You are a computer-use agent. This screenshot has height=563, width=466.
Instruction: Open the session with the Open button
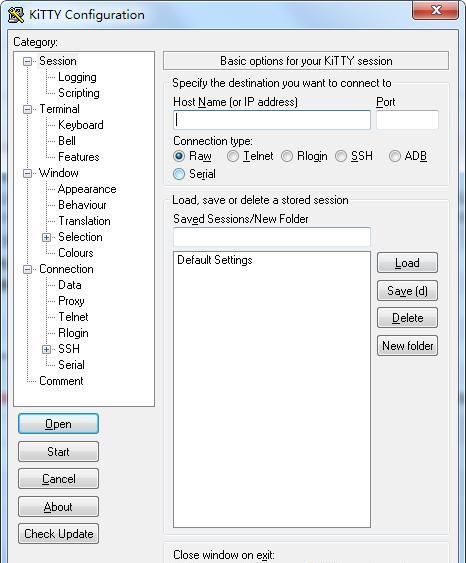pos(59,424)
